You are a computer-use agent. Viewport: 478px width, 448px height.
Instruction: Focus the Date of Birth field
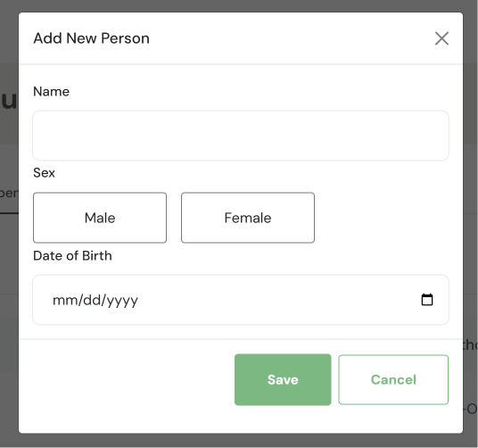click(241, 300)
